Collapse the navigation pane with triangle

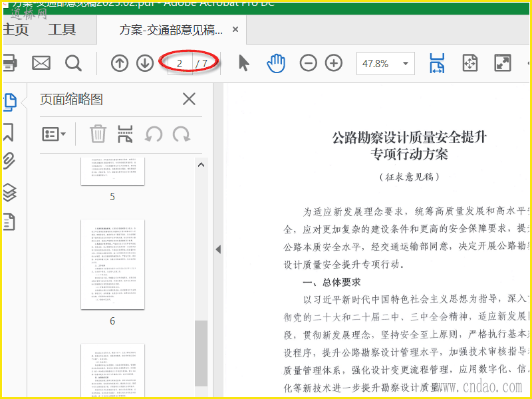click(218, 249)
